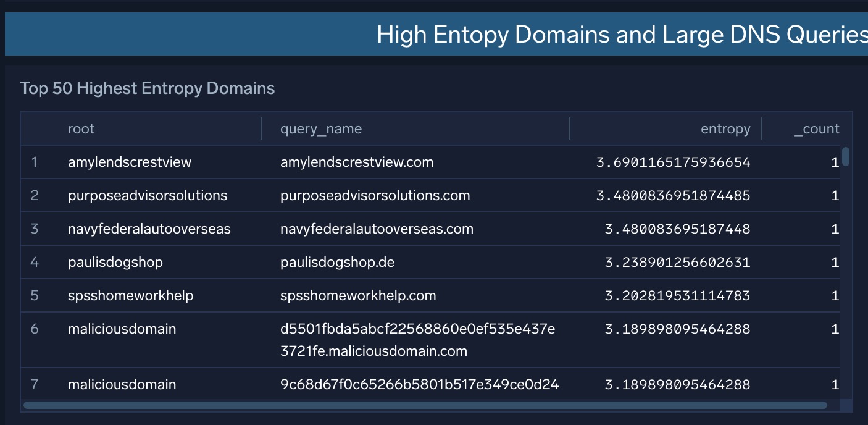Screen dimensions: 868x425
Task: Sort table by the root column header
Action: point(81,128)
